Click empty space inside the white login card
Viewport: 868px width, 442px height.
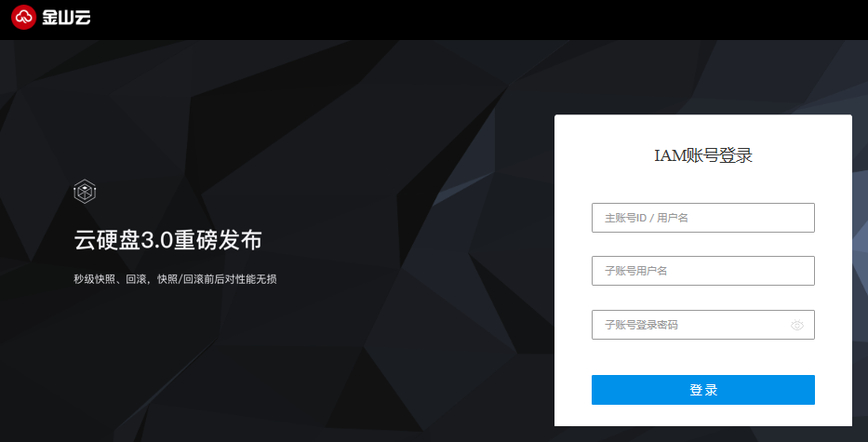coord(703,357)
